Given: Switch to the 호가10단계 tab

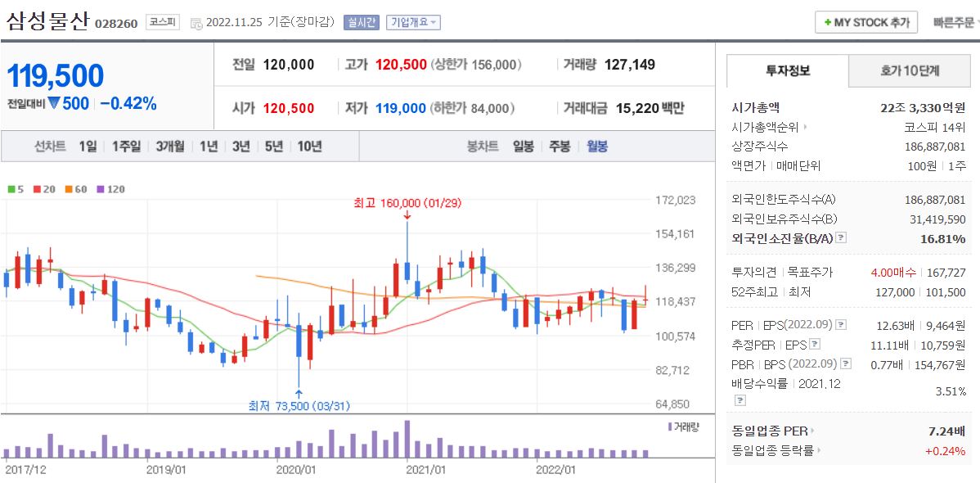Looking at the screenshot, I should [910, 70].
